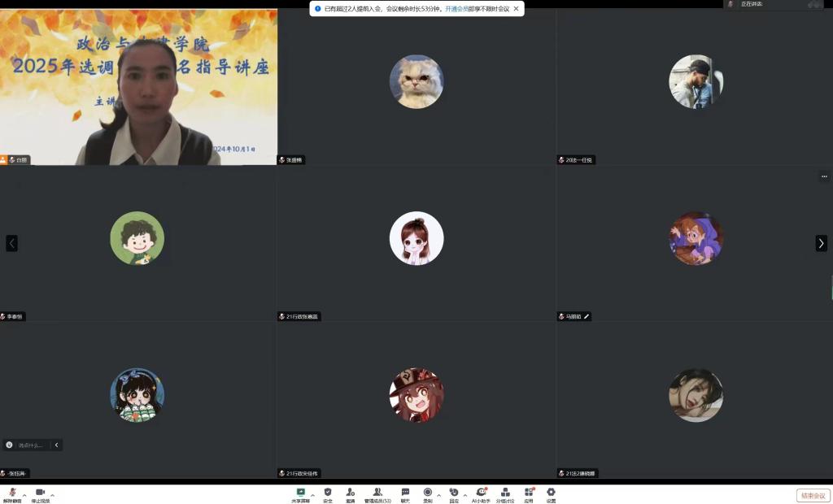Viewport: 833px width, 504px height.
Task: Click the upgrade membership link in the notification
Action: pyautogui.click(x=456, y=9)
